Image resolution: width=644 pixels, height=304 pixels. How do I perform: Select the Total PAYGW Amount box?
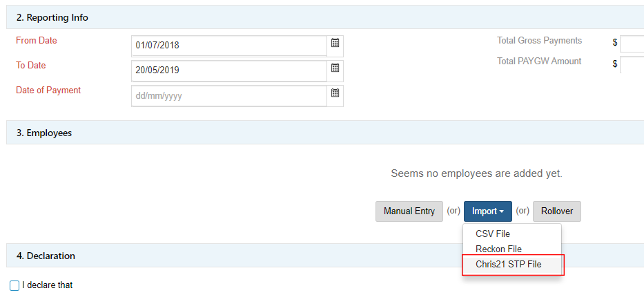631,65
